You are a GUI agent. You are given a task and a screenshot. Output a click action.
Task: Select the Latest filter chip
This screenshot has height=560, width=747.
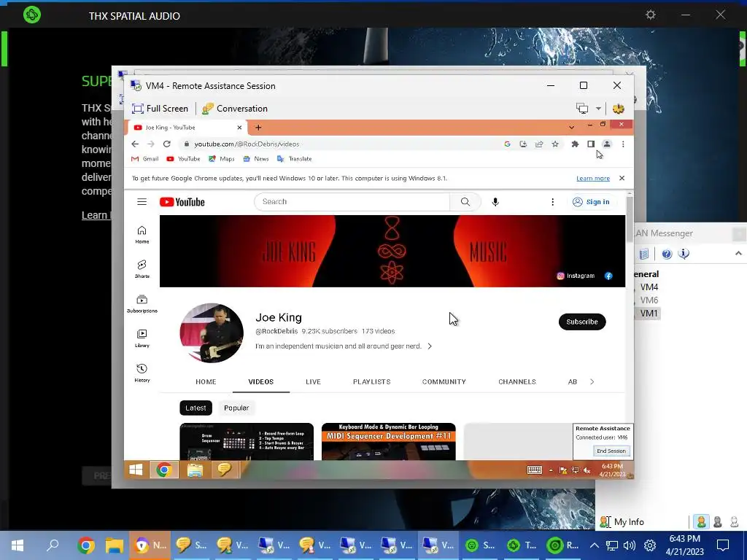click(x=196, y=408)
